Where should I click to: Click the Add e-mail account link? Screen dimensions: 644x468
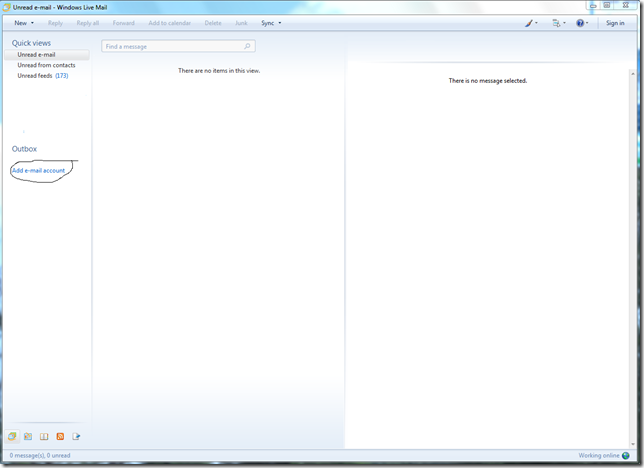coord(38,171)
